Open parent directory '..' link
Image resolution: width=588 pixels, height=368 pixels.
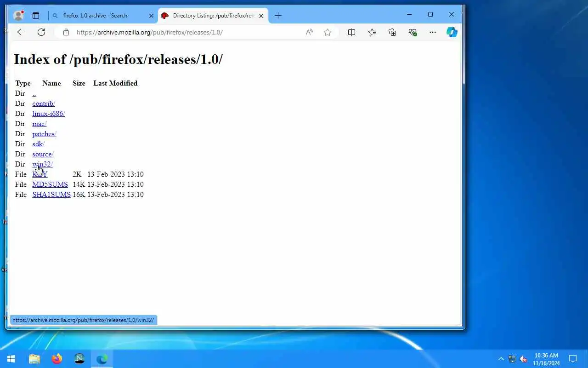pyautogui.click(x=34, y=93)
